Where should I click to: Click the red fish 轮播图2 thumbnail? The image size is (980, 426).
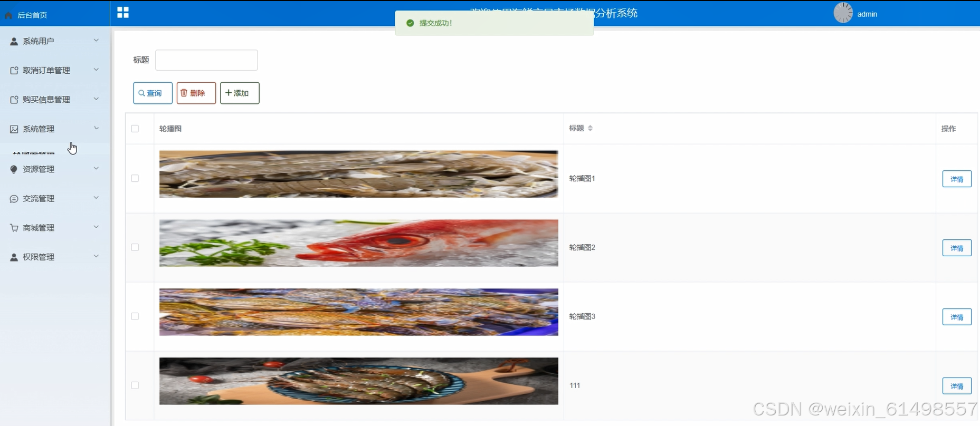359,243
